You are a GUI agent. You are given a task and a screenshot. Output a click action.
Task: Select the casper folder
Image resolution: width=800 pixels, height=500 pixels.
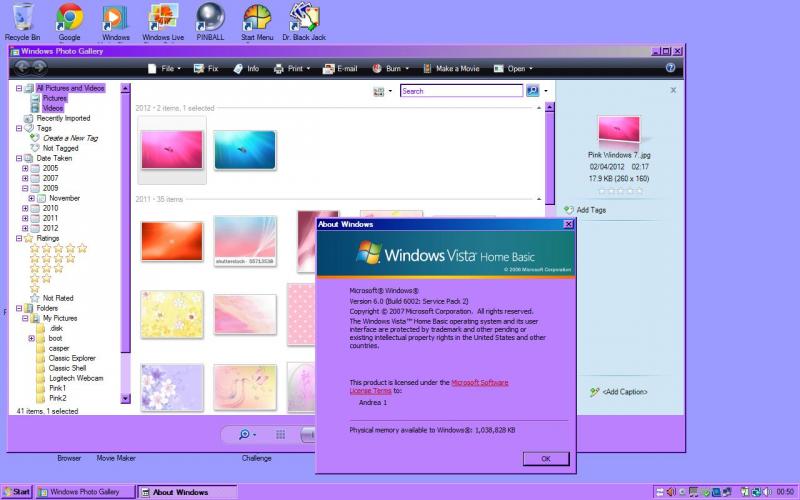[59, 348]
